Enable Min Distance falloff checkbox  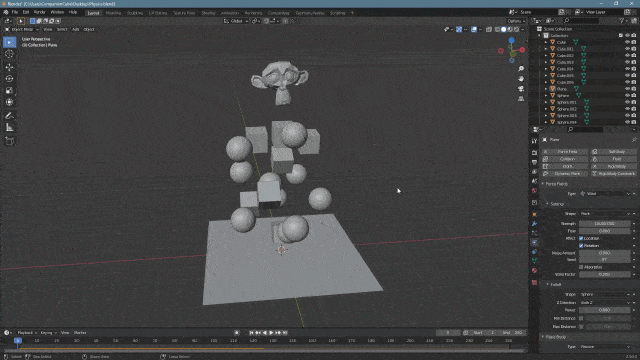point(581,318)
